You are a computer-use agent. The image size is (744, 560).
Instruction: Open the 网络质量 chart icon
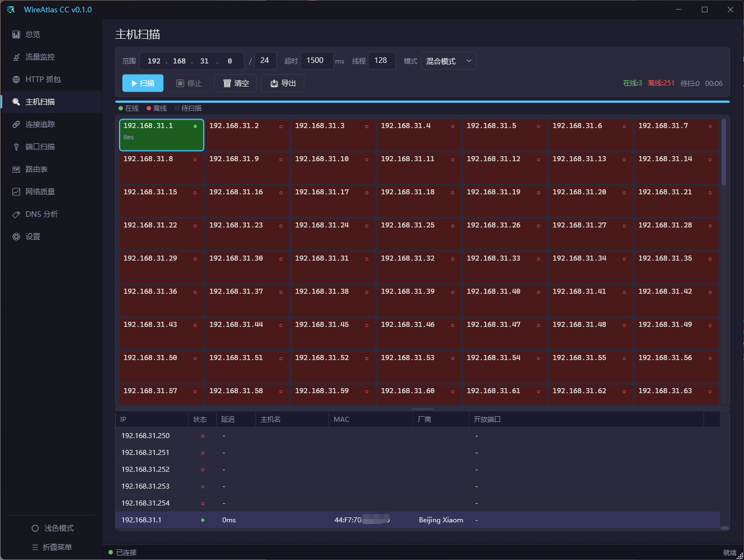coord(16,192)
